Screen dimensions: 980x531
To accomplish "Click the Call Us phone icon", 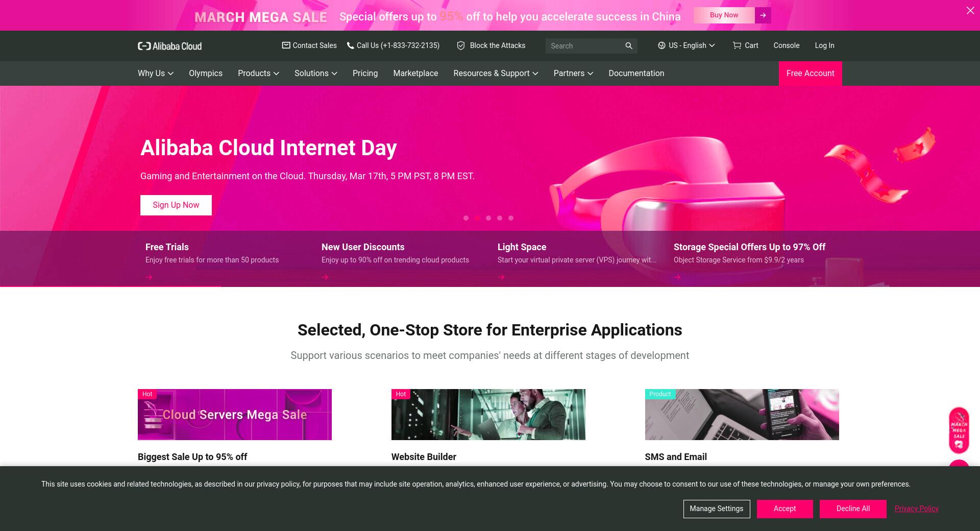I will (350, 45).
